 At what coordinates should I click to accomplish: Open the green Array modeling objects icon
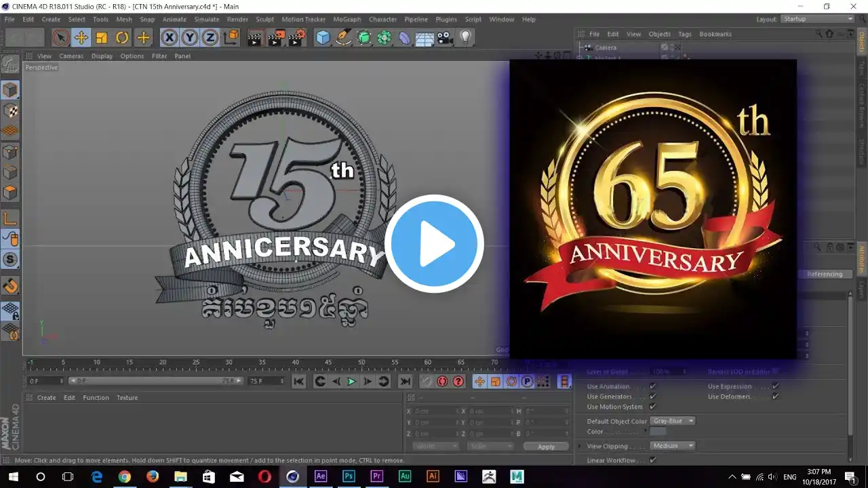(384, 37)
